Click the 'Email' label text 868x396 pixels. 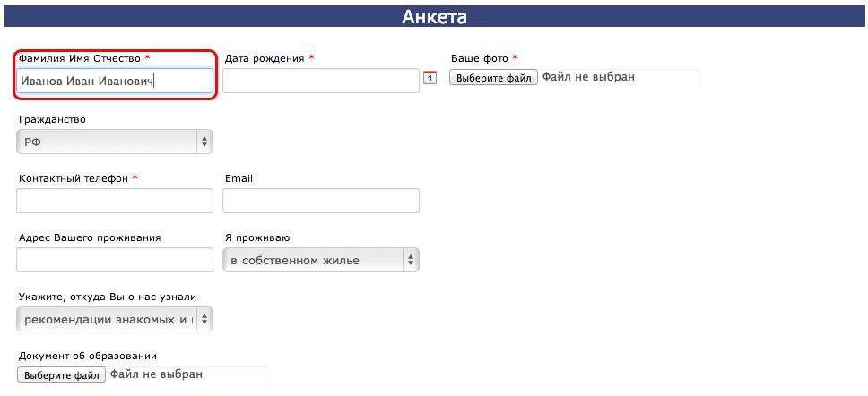pyautogui.click(x=239, y=178)
